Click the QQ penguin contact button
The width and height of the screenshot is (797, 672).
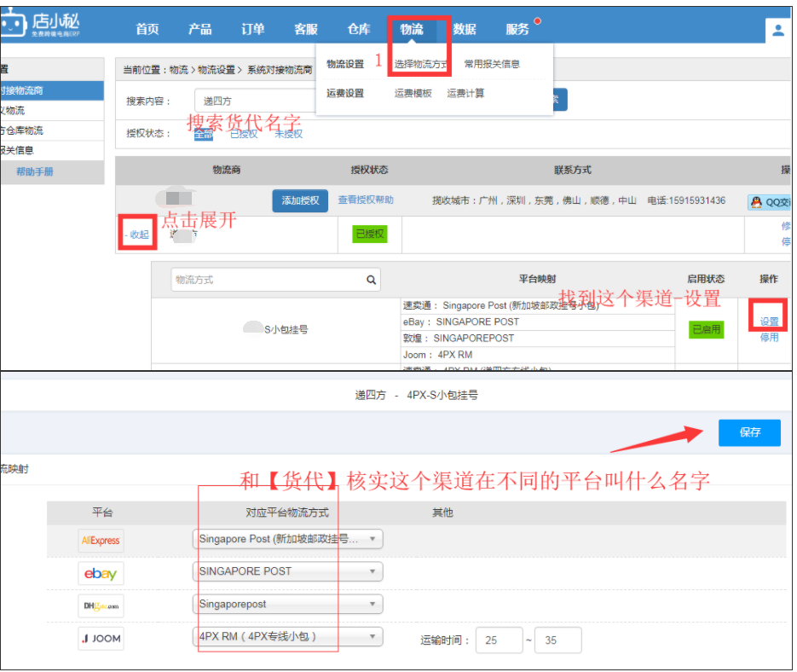click(x=770, y=202)
